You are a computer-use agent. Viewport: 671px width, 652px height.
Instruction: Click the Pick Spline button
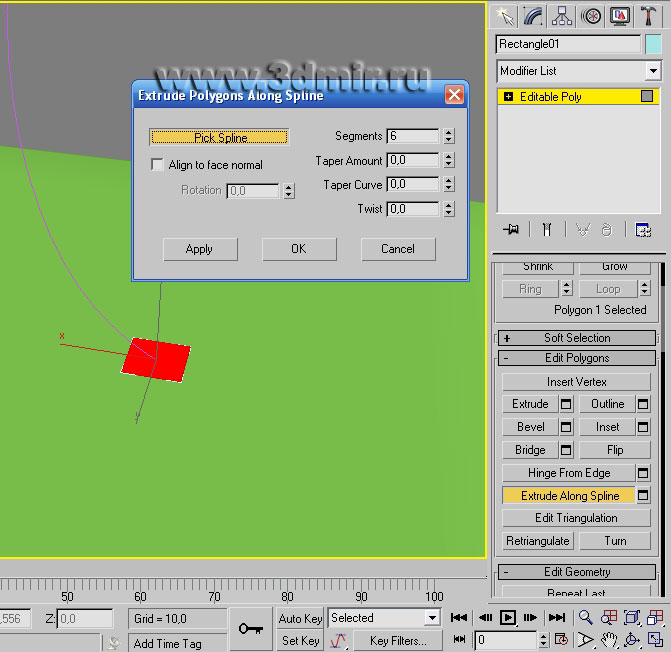[219, 137]
